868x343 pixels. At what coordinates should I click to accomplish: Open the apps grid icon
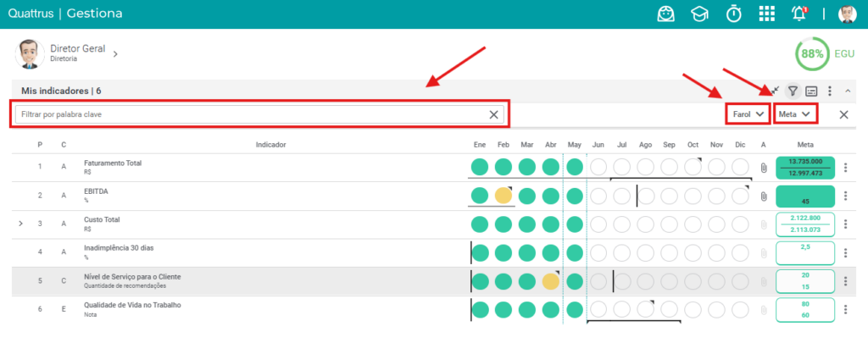point(766,14)
